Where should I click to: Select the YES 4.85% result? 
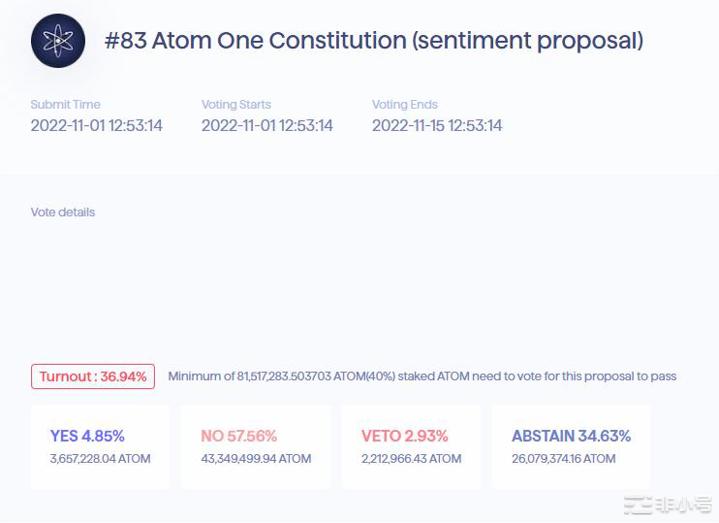87,436
